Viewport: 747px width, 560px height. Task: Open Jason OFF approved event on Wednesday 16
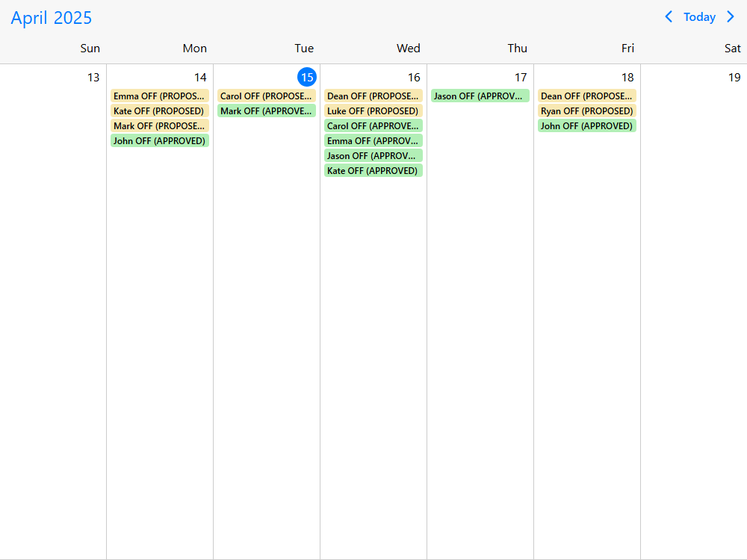[x=373, y=156]
